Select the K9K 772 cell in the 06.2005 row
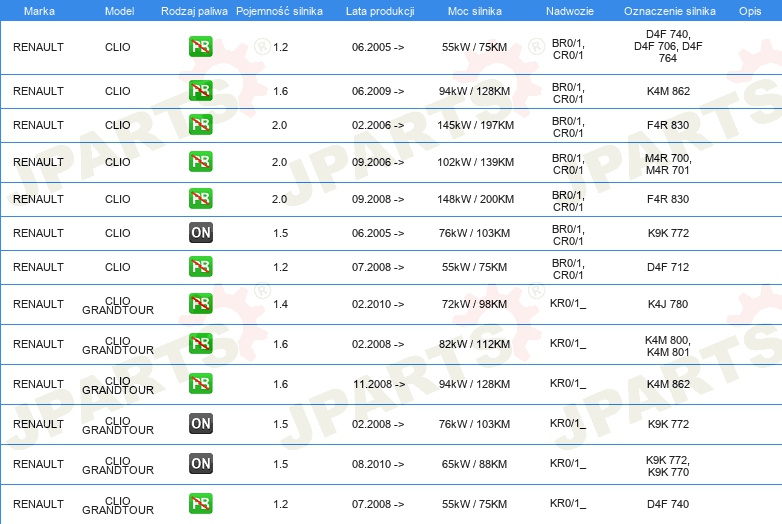This screenshot has width=782, height=524. point(668,233)
